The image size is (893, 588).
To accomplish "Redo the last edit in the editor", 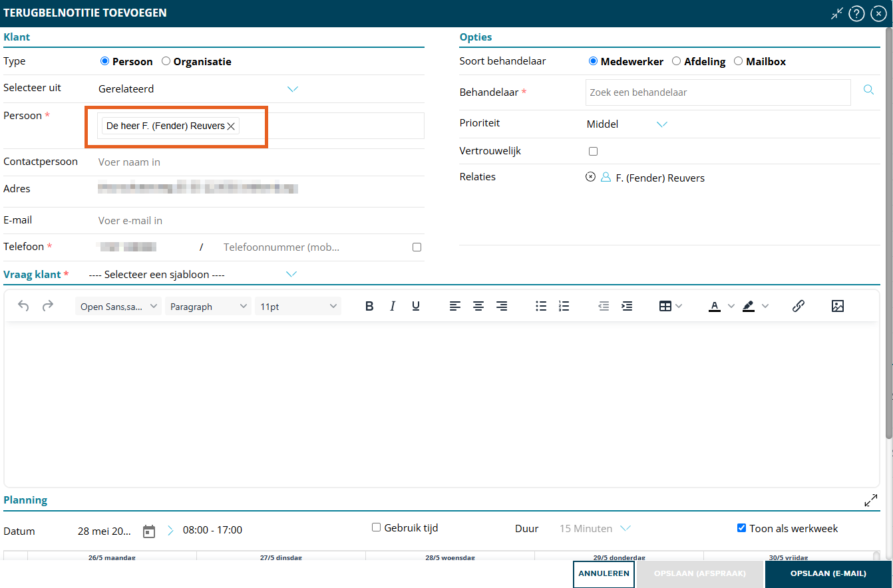I will coord(48,306).
